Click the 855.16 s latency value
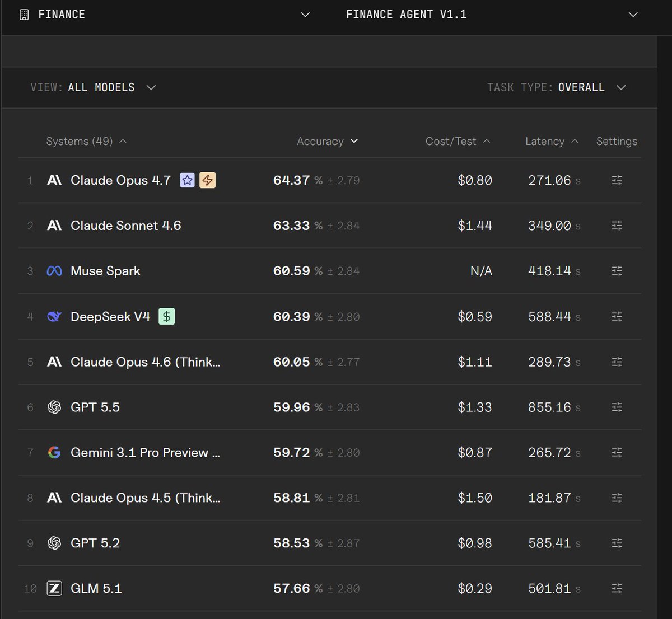The image size is (672, 619). click(x=554, y=407)
